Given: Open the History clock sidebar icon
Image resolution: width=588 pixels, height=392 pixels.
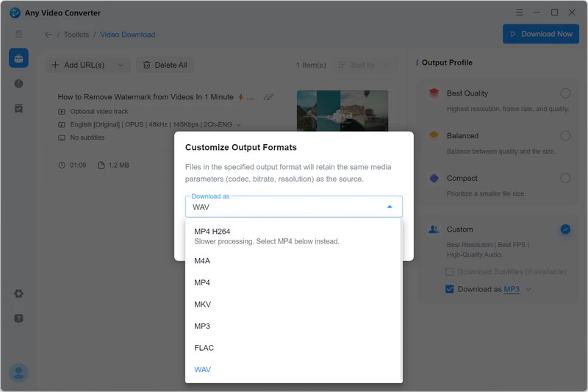Looking at the screenshot, I should point(18,84).
